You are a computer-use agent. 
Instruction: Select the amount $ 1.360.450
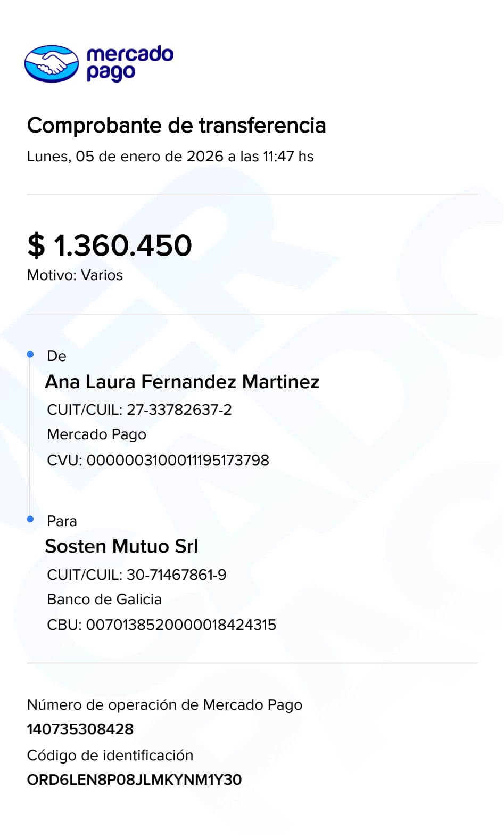[x=110, y=245]
